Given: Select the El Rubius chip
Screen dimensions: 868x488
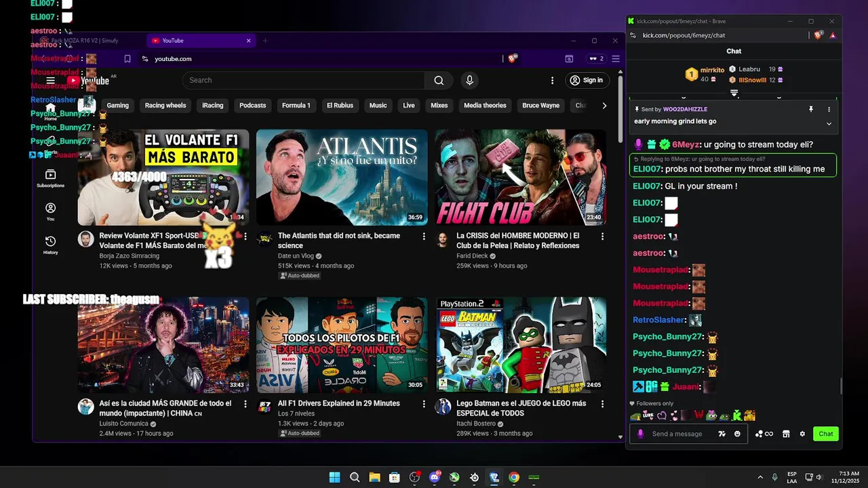Looking at the screenshot, I should (340, 106).
